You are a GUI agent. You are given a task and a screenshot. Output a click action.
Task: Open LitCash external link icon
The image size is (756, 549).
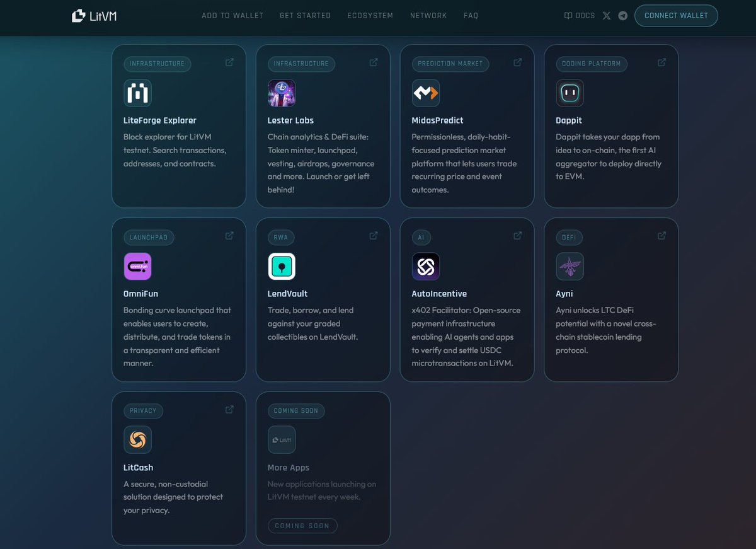[229, 410]
